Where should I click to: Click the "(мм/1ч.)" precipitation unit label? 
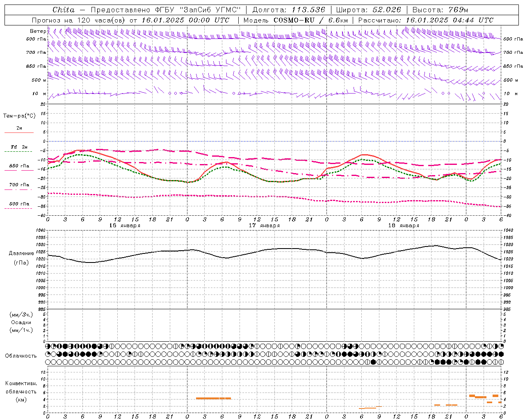21,330
